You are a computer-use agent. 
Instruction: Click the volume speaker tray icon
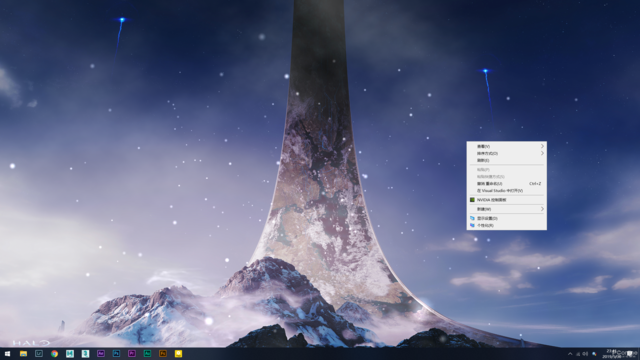585,354
